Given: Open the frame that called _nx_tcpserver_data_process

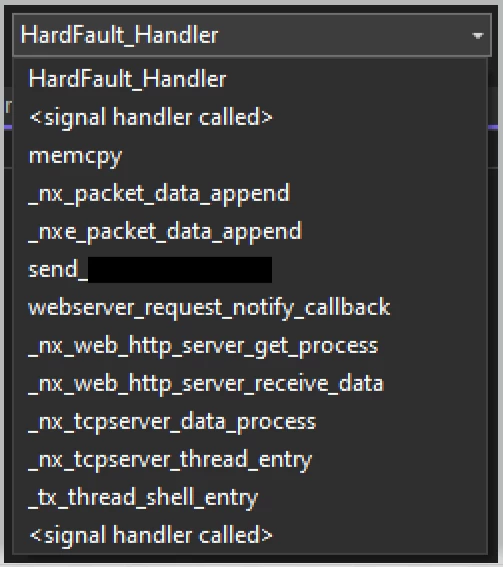Looking at the screenshot, I should pos(251,460).
